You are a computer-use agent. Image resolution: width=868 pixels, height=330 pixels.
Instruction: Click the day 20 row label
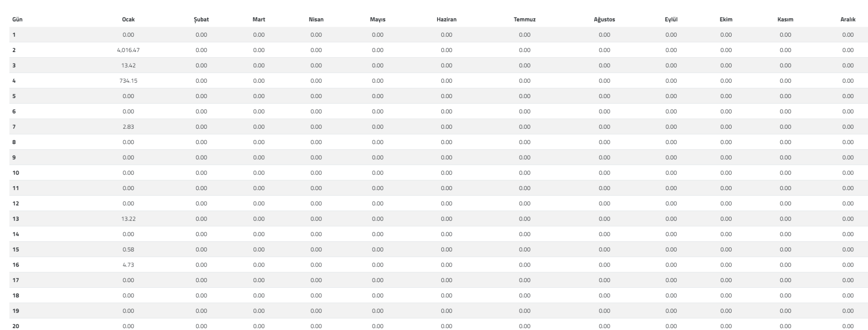[x=16, y=326]
